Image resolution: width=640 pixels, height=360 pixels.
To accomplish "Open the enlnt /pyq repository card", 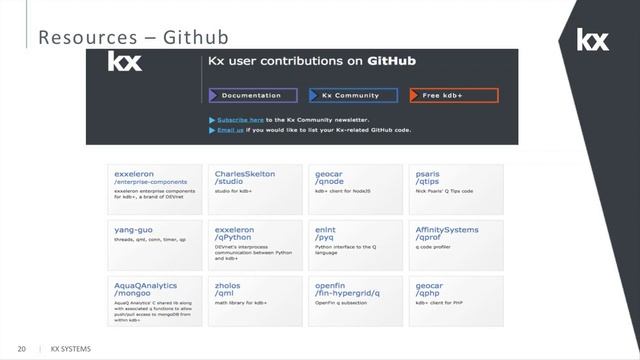I will (356, 245).
